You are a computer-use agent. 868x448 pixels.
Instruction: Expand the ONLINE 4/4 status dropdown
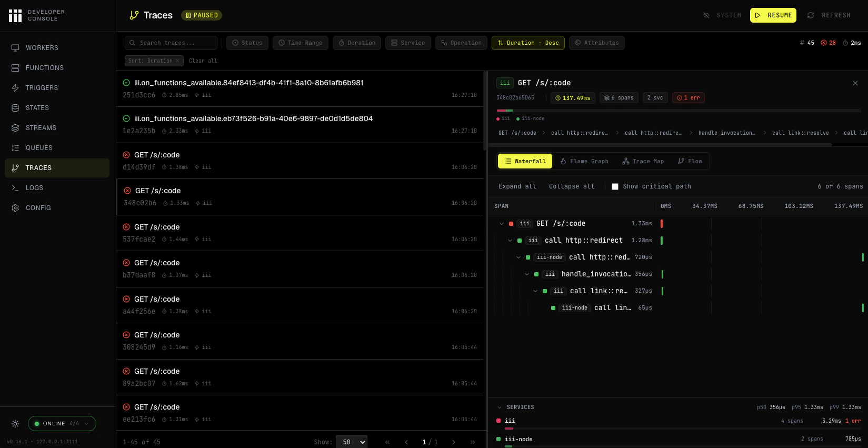(x=62, y=424)
